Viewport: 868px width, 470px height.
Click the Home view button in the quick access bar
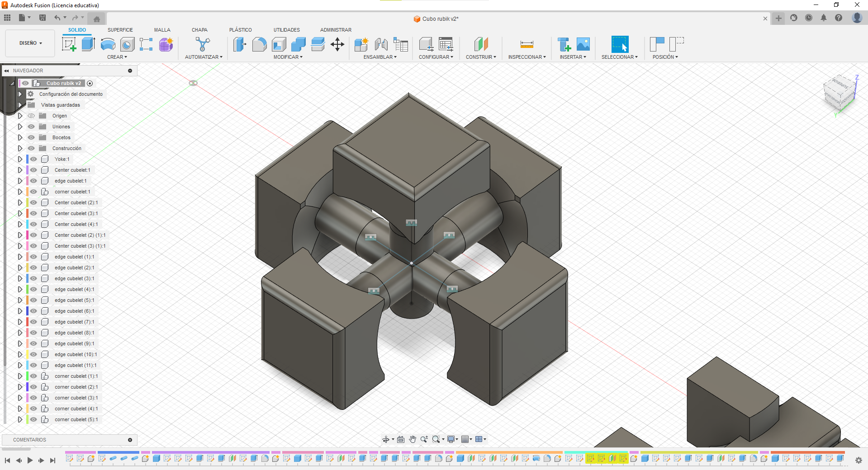pos(96,19)
